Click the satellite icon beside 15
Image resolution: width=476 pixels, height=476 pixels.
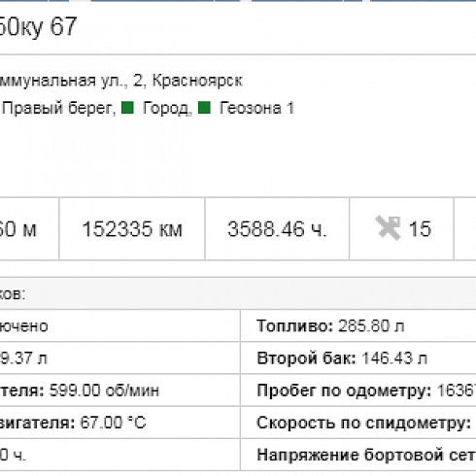[389, 228]
